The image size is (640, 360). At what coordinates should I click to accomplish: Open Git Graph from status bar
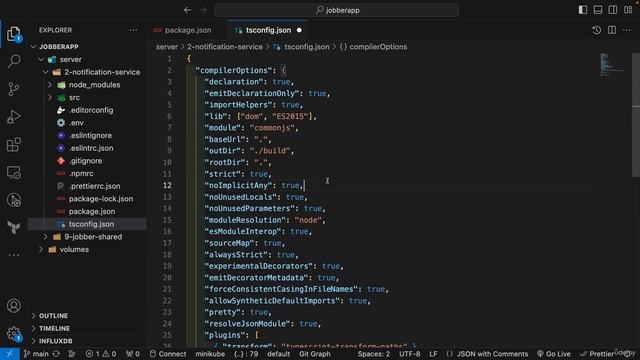click(315, 354)
